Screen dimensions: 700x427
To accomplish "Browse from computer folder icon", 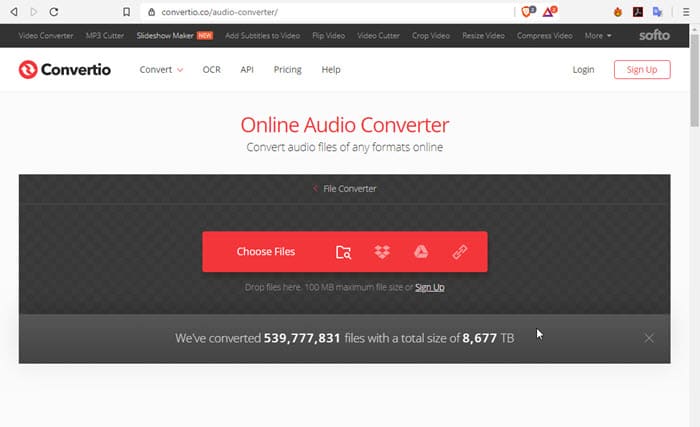I will (343, 252).
